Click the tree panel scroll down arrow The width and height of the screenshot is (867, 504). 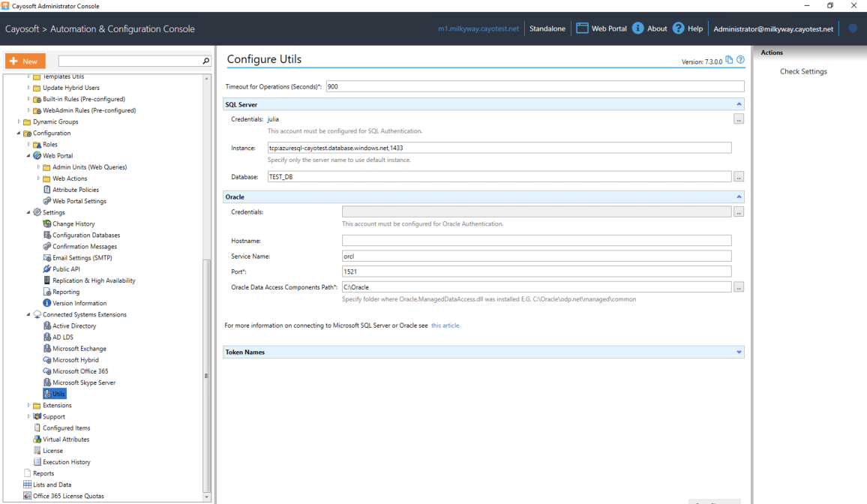(207, 496)
